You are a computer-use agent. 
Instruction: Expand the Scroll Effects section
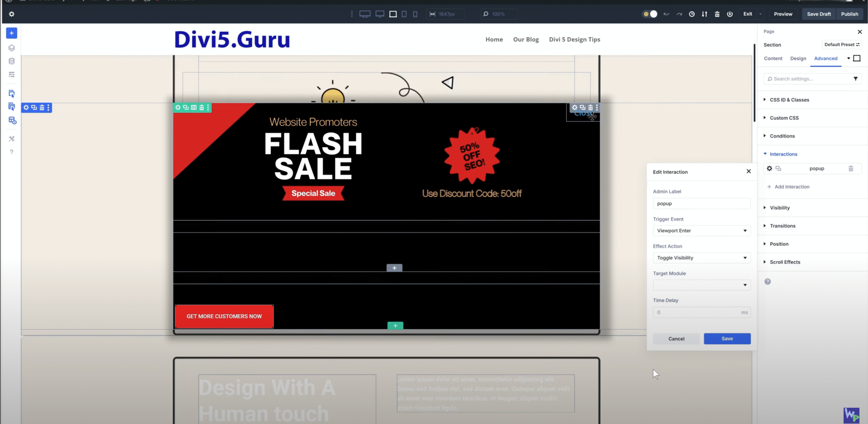click(785, 262)
